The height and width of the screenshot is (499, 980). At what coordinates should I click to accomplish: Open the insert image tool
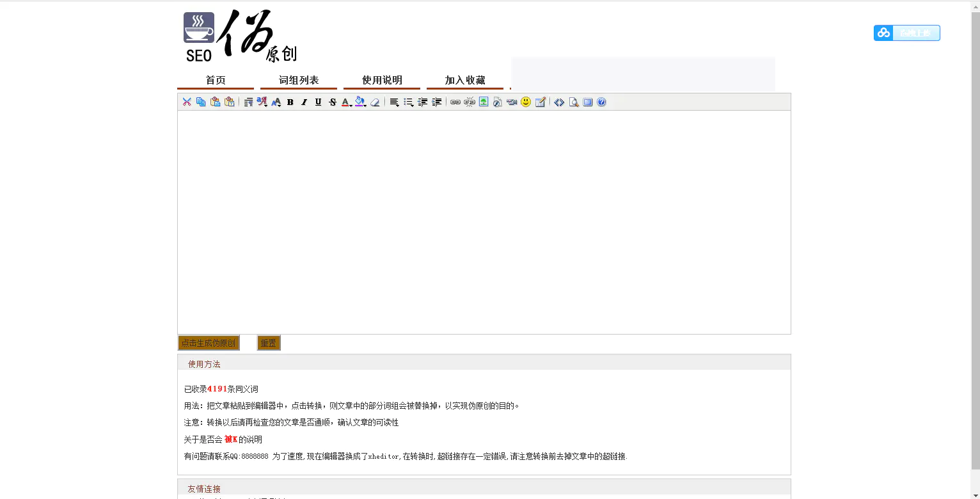click(x=484, y=102)
